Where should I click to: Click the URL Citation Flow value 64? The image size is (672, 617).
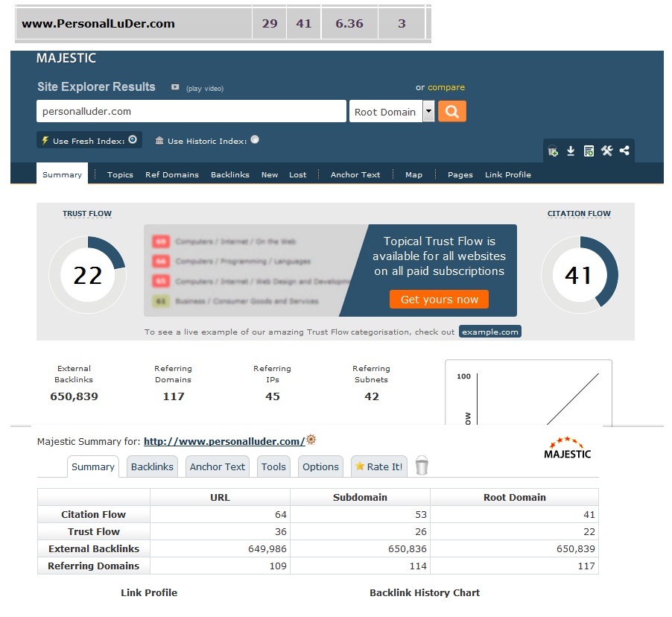pyautogui.click(x=281, y=514)
